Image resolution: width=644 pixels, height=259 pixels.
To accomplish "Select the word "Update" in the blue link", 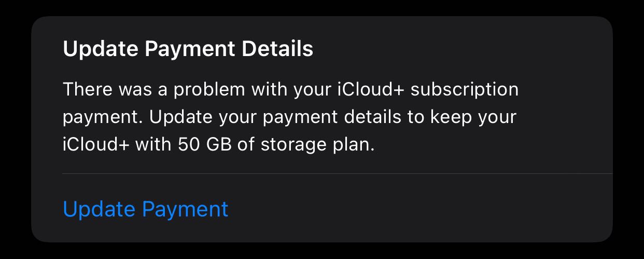I will (99, 209).
